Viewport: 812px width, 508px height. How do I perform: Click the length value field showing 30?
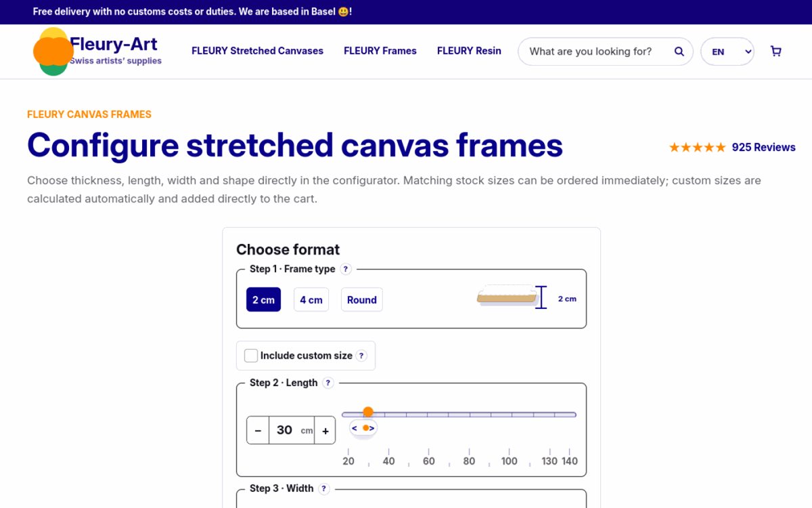coord(292,430)
